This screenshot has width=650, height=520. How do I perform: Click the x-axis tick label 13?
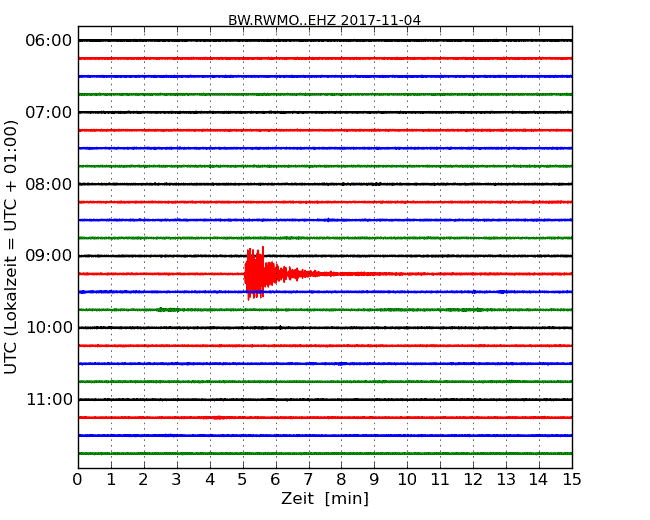point(506,479)
